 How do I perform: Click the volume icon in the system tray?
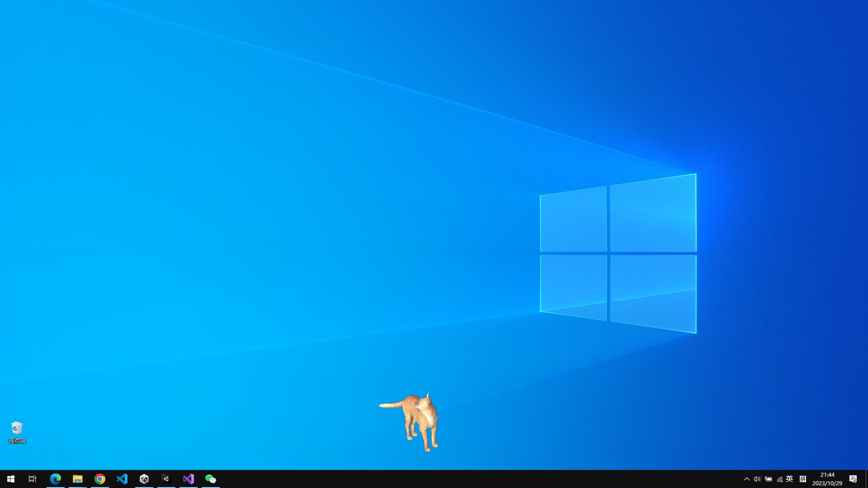[758, 479]
